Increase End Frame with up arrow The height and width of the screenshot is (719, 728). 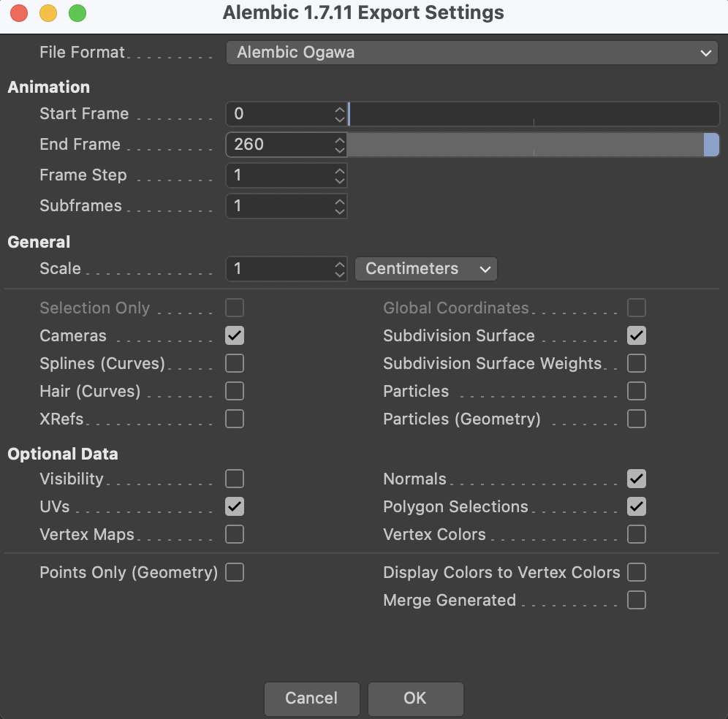click(340, 140)
